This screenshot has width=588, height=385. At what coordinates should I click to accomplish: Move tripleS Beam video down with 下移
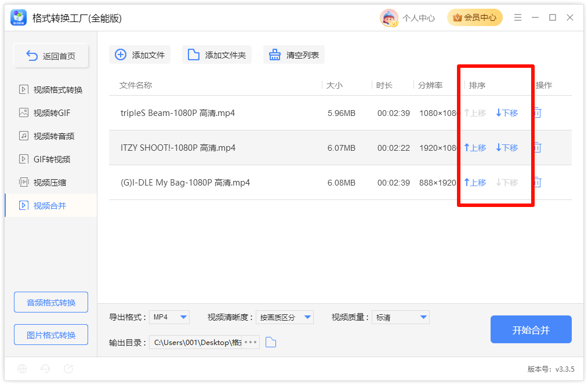[507, 113]
